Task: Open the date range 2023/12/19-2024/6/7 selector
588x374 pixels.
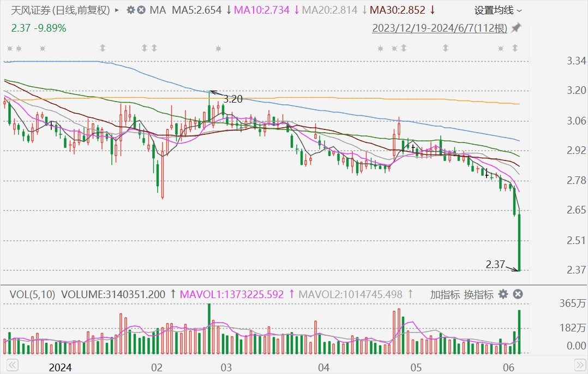Action: [439, 28]
